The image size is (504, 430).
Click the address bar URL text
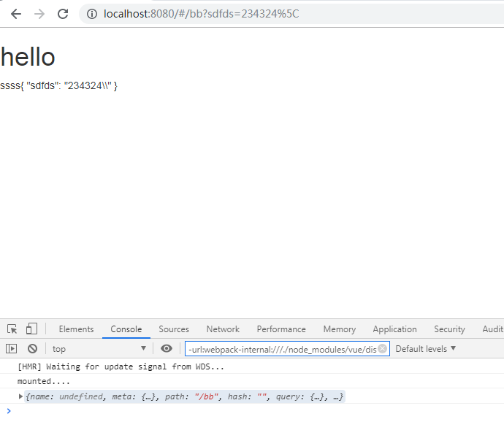(x=201, y=14)
